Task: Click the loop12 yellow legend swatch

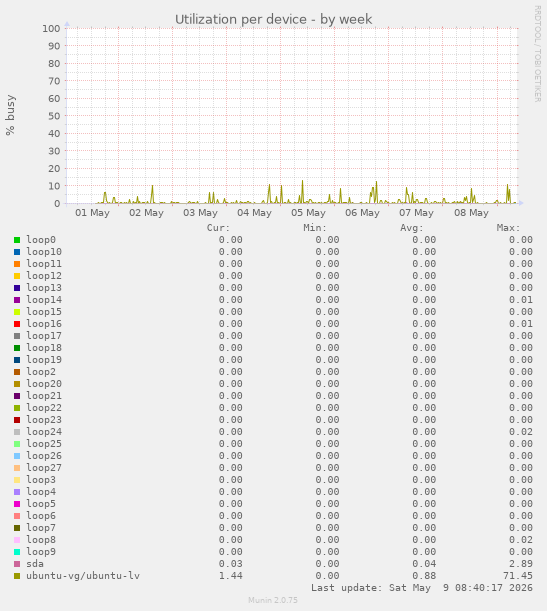Action: pyautogui.click(x=17, y=276)
